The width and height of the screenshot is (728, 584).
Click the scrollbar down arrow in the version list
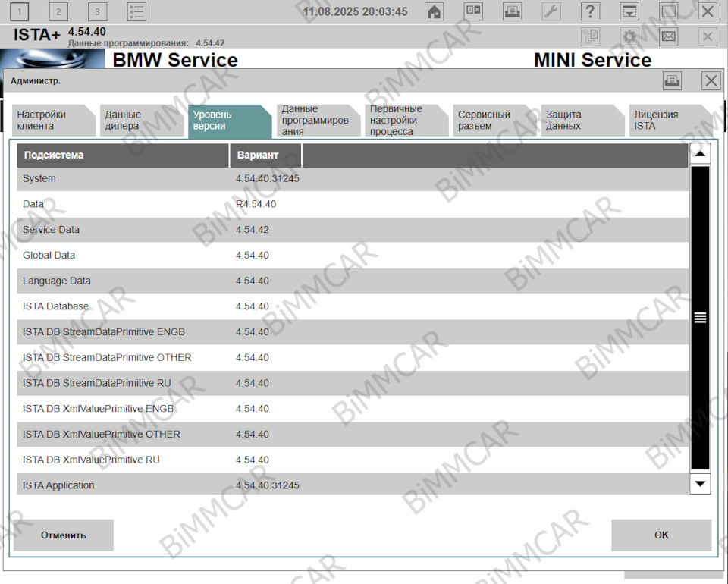point(698,485)
